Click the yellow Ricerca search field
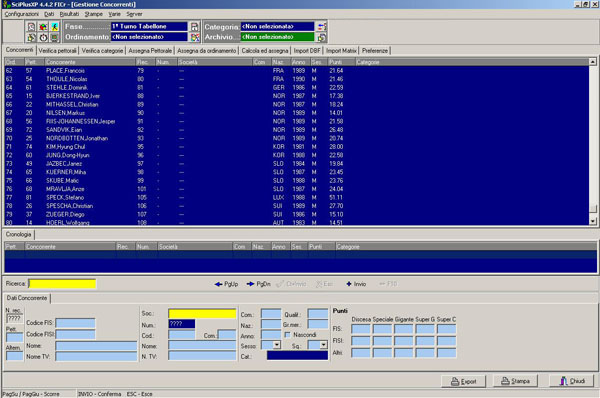 [x=62, y=284]
